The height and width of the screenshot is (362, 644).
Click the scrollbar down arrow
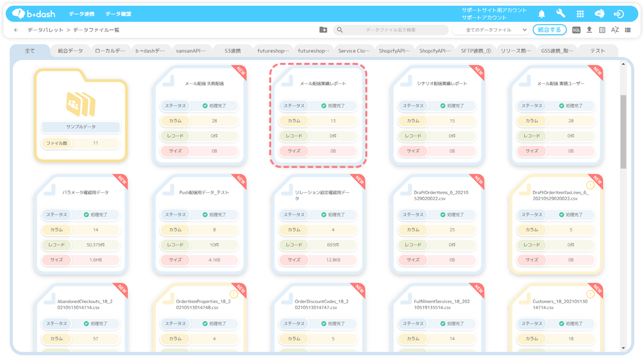pos(623,348)
